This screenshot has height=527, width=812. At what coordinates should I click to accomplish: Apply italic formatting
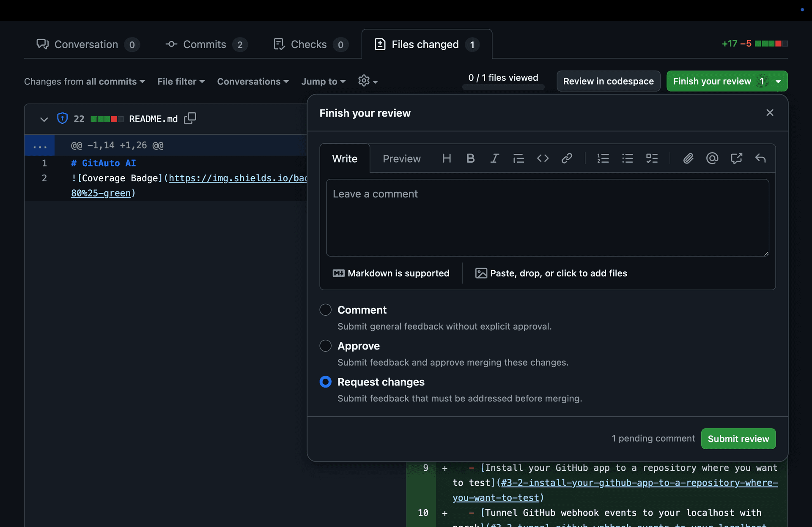click(x=494, y=158)
